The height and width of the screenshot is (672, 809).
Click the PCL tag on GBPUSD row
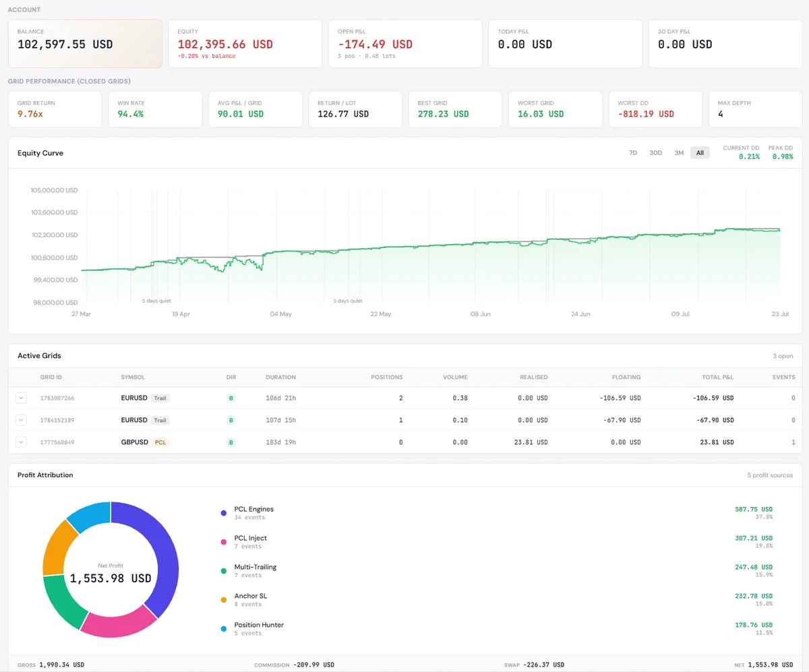160,442
